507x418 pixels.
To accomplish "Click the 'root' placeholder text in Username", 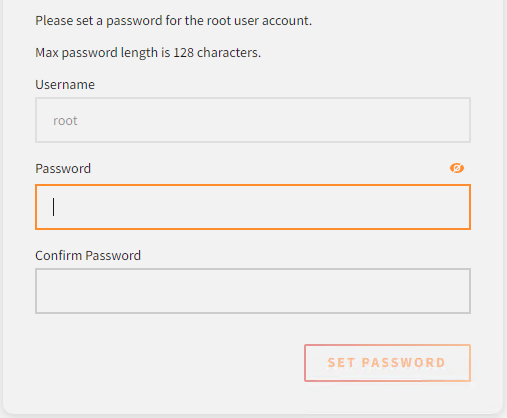I will click(65, 121).
